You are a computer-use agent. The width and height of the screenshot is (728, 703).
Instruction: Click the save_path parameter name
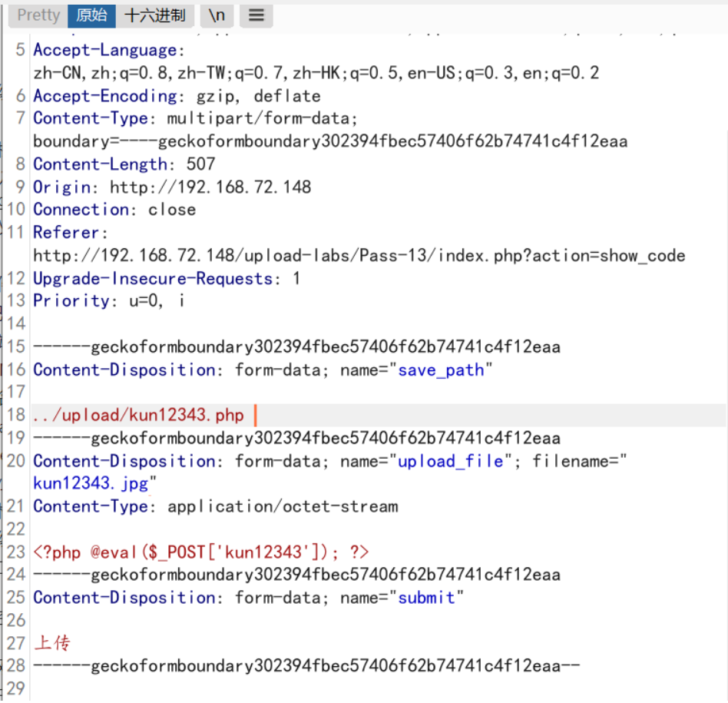441,370
